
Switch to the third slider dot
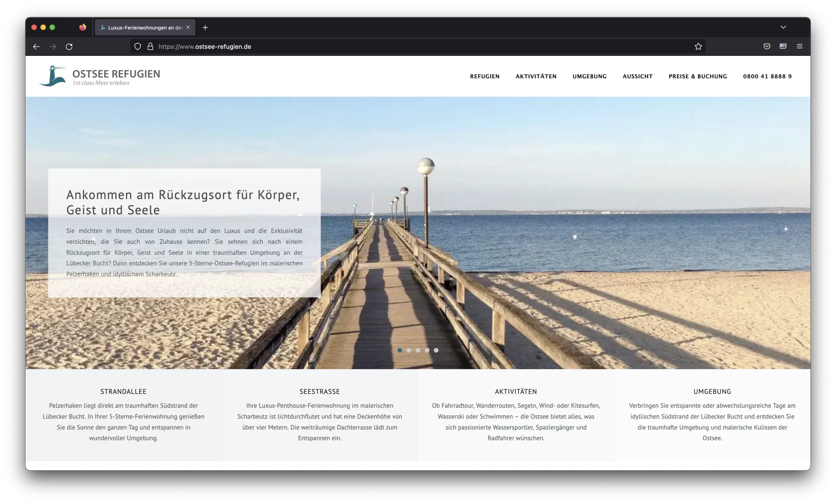(x=418, y=350)
